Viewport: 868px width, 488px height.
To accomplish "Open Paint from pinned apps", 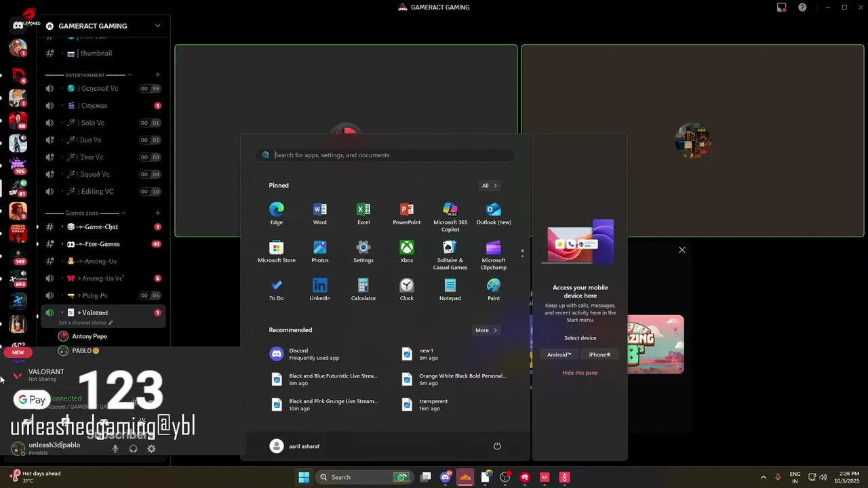I will click(x=494, y=289).
